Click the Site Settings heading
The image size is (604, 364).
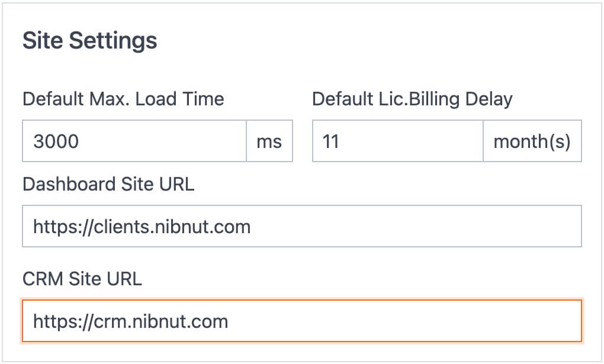point(90,40)
